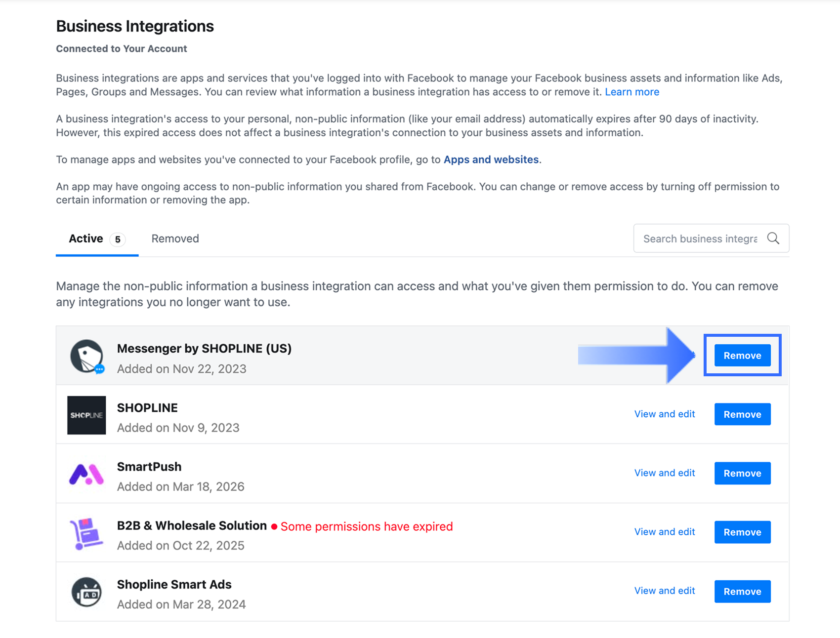The width and height of the screenshot is (840, 638).
Task: Click the search magnifying glass icon
Action: [773, 239]
